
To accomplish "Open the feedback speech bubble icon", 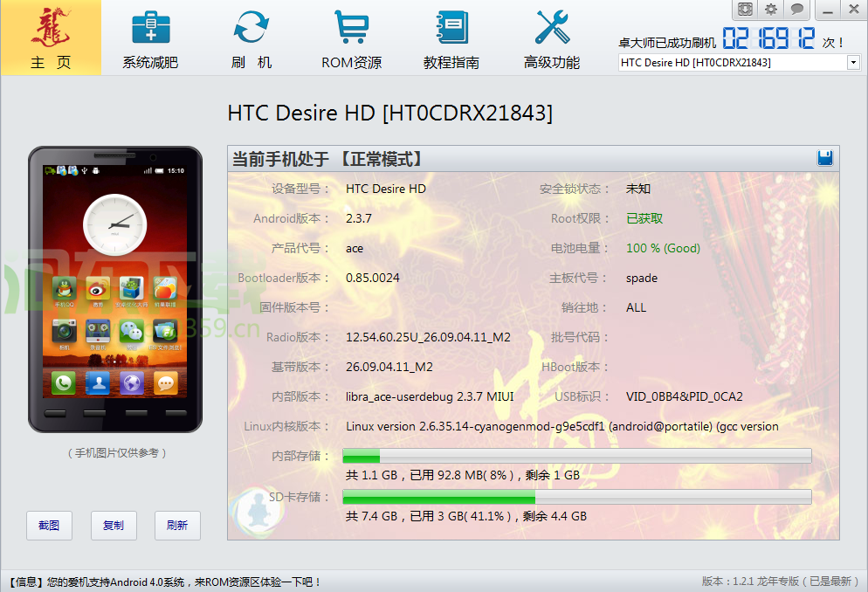I will (796, 9).
